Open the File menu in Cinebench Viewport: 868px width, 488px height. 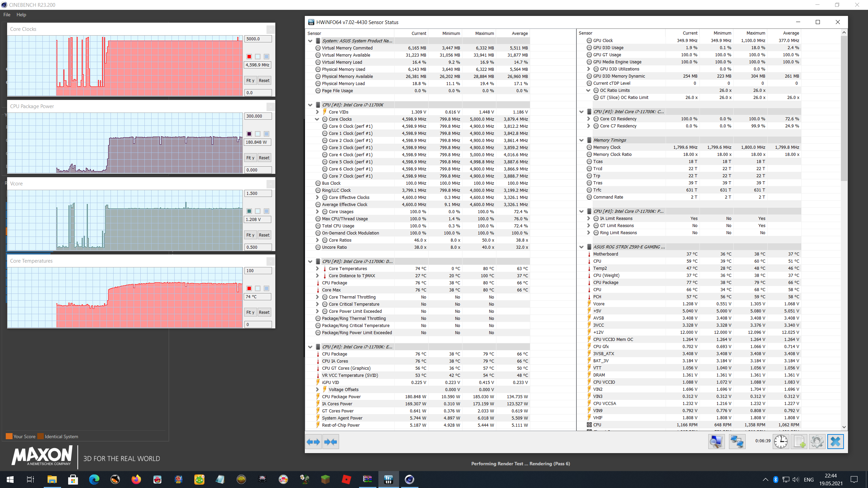[7, 15]
